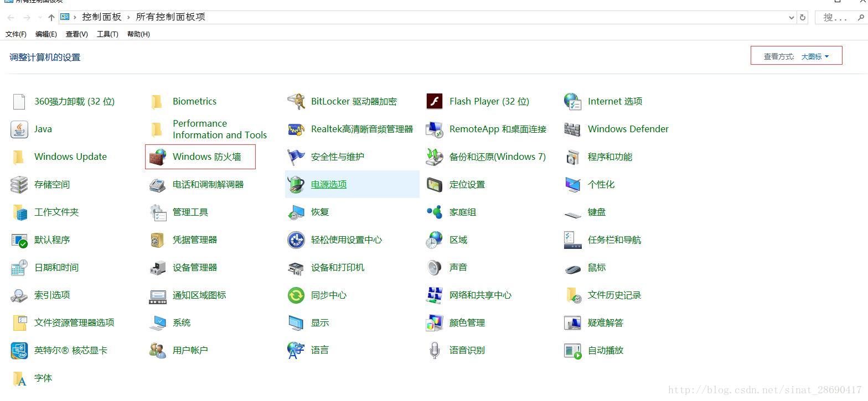The height and width of the screenshot is (401, 868).
Task: Open the BitLocker 驱动器加密 icon
Action: pyautogui.click(x=296, y=101)
